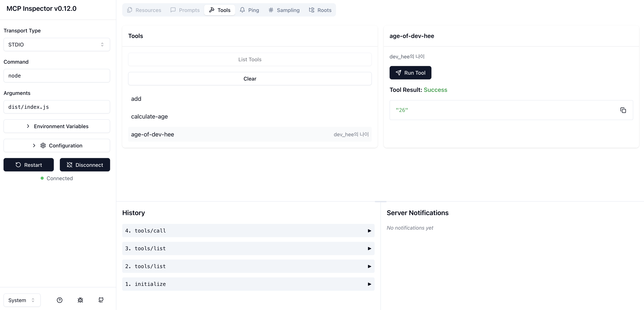Expand the Configuration section
Image resolution: width=644 pixels, height=310 pixels.
click(x=57, y=146)
